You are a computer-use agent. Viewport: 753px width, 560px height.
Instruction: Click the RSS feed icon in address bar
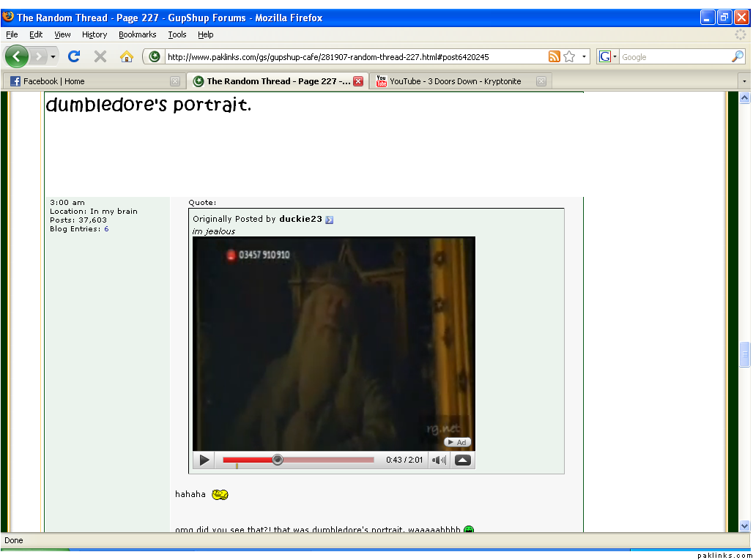pos(554,56)
